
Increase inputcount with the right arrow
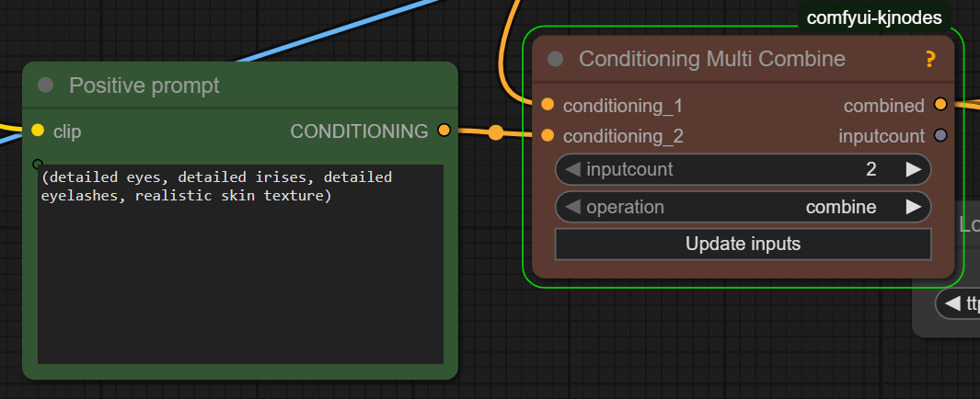point(913,169)
